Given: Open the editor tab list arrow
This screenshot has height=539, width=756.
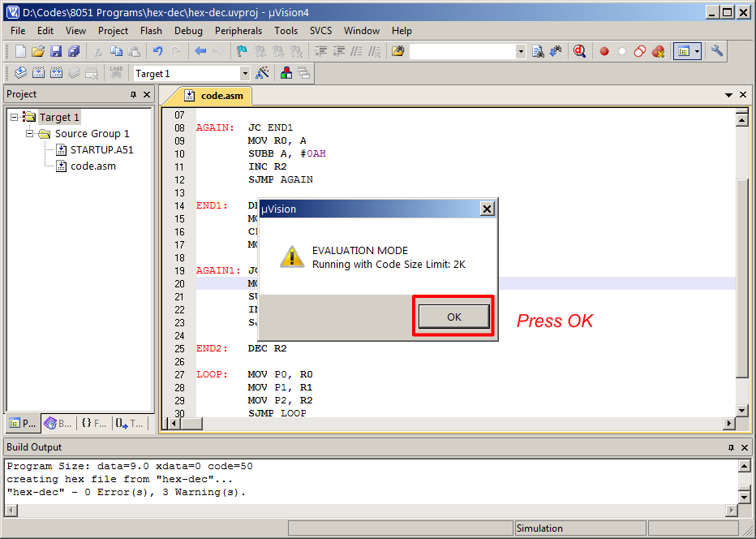Looking at the screenshot, I should [x=729, y=95].
